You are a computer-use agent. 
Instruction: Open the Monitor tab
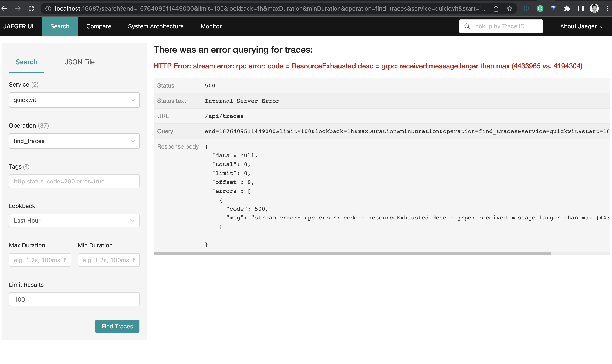[211, 26]
